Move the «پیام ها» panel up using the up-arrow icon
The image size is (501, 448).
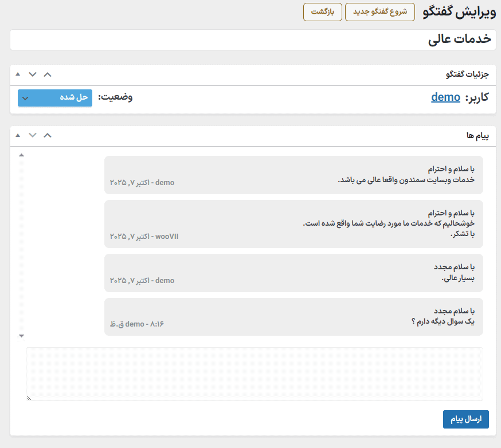click(x=17, y=135)
